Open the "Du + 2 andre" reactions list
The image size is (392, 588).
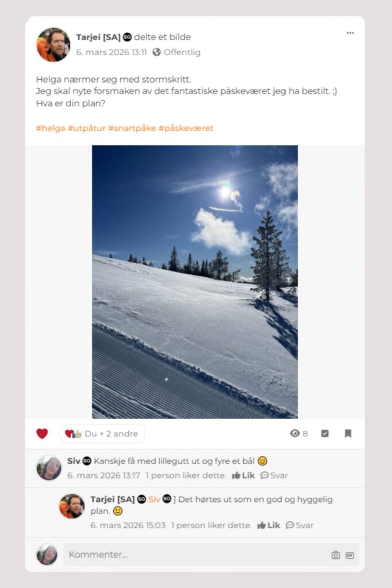pos(102,434)
